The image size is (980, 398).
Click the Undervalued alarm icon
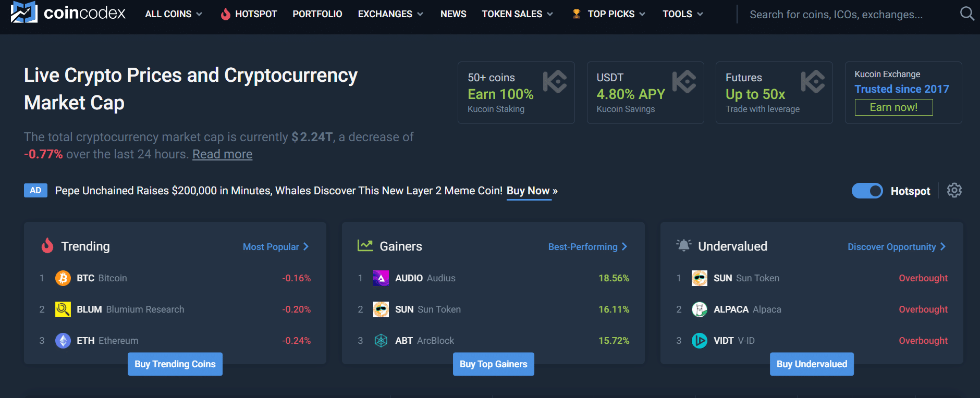[x=683, y=245]
